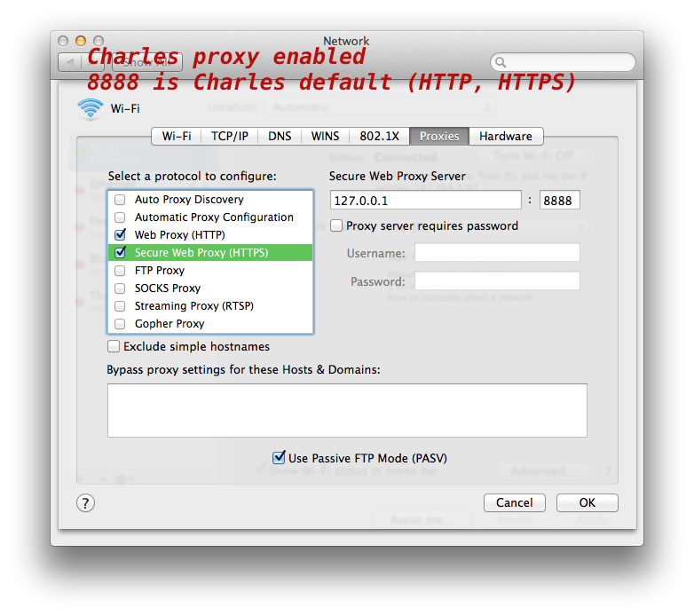This screenshot has height=616, width=694.
Task: Enable Automatic Proxy Configuration checkbox
Action: (120, 217)
